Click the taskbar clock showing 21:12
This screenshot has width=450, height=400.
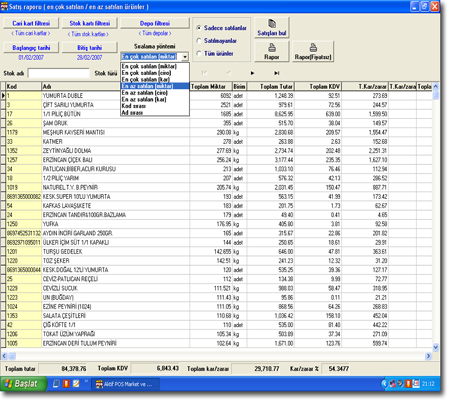pyautogui.click(x=428, y=384)
